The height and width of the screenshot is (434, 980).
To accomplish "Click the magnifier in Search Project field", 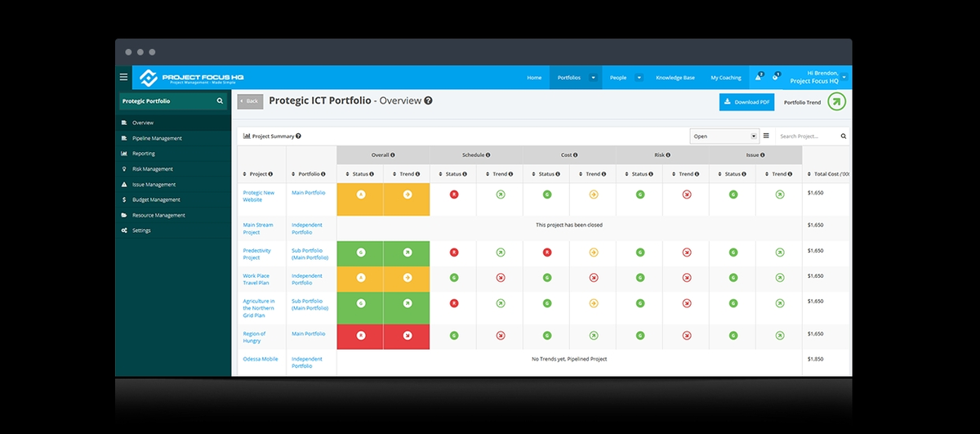I will [844, 136].
